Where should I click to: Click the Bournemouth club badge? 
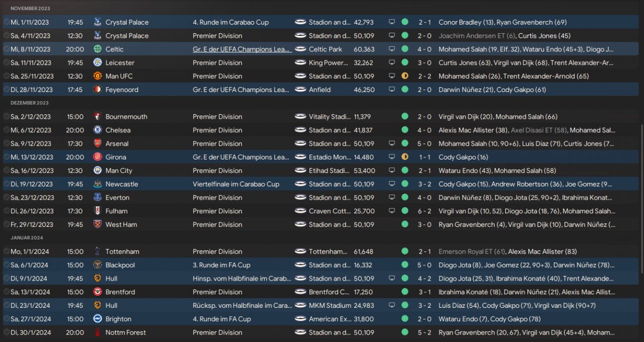coord(98,117)
